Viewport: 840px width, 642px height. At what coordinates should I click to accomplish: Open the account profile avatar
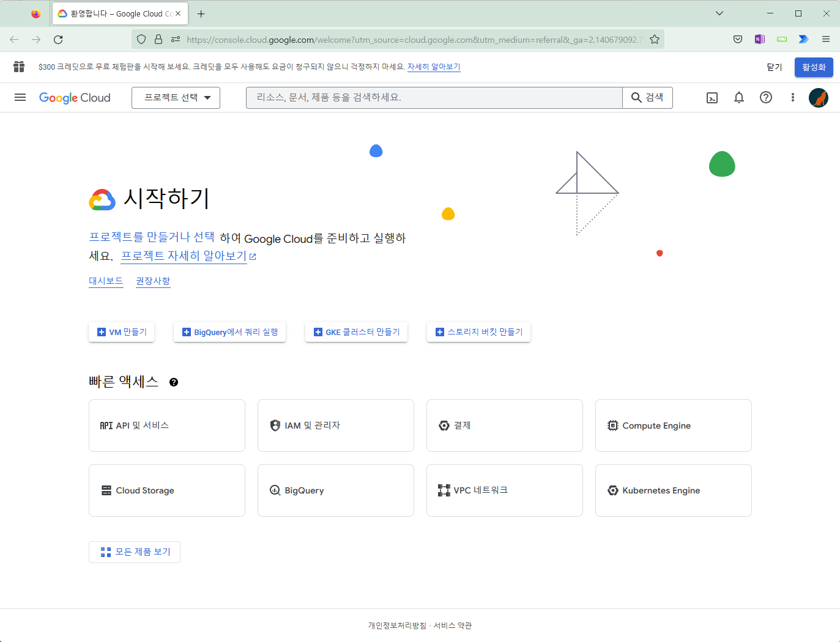[819, 98]
